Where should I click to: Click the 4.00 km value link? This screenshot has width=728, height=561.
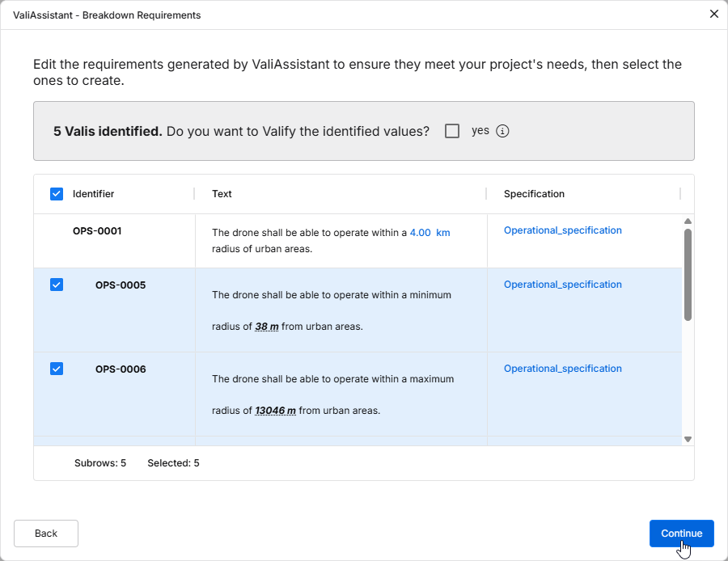click(x=430, y=233)
